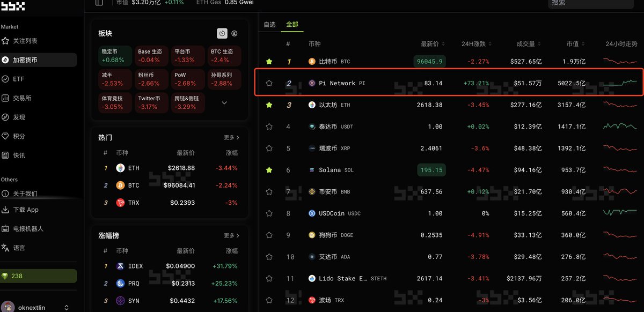Open the 平台币 sector card

[188, 56]
